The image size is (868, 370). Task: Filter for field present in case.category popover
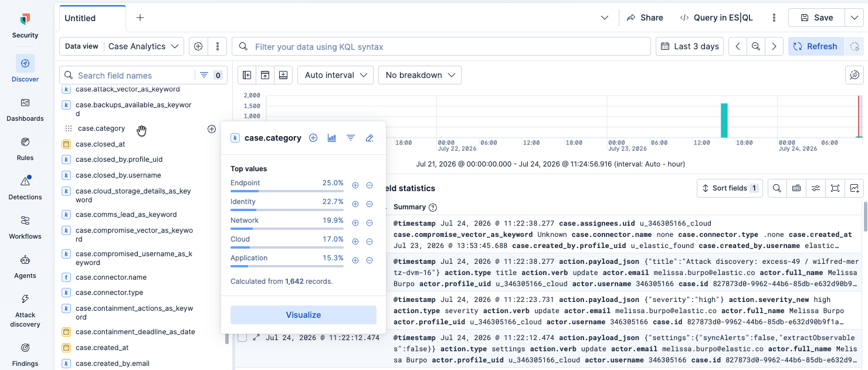point(351,138)
